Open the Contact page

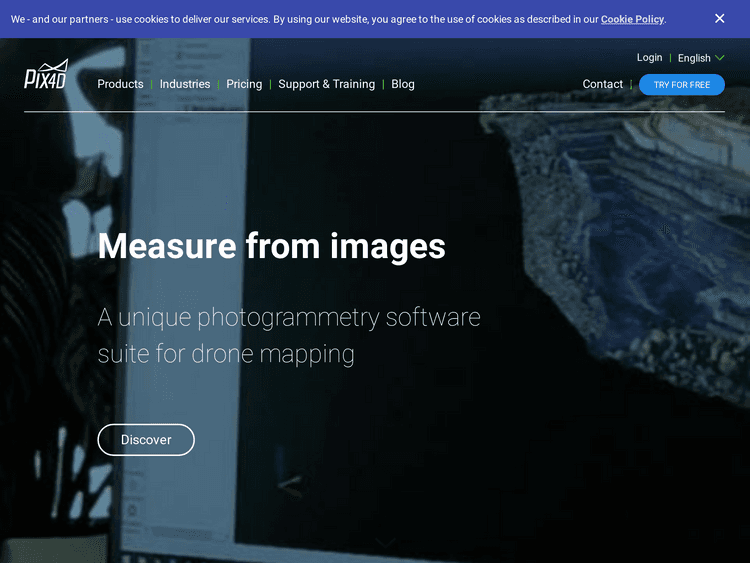(x=602, y=84)
